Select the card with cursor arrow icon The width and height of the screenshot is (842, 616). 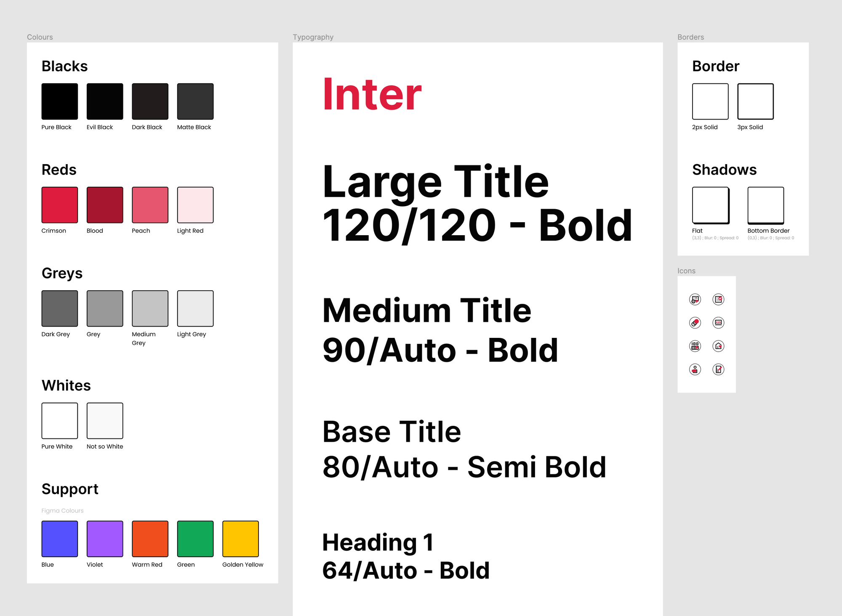pos(695,300)
